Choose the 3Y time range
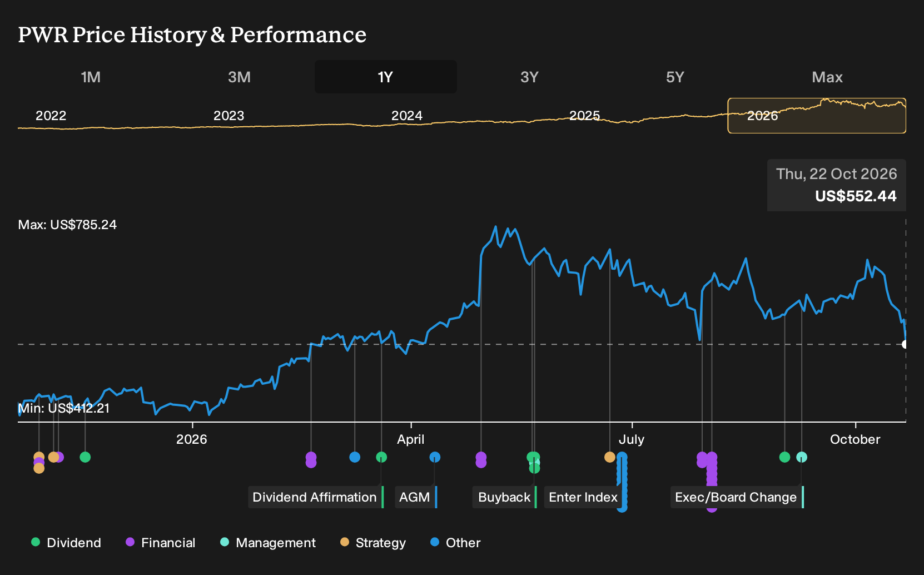The width and height of the screenshot is (924, 575). tap(529, 77)
